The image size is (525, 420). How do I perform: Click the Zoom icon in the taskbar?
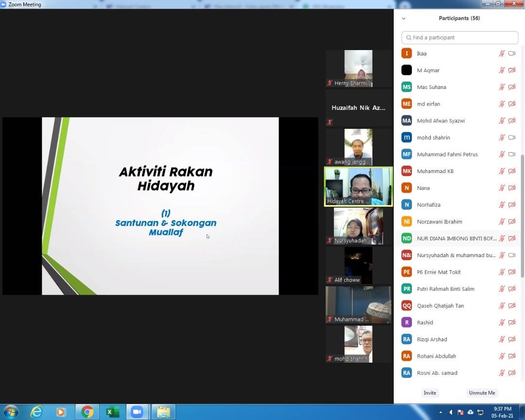click(137, 412)
